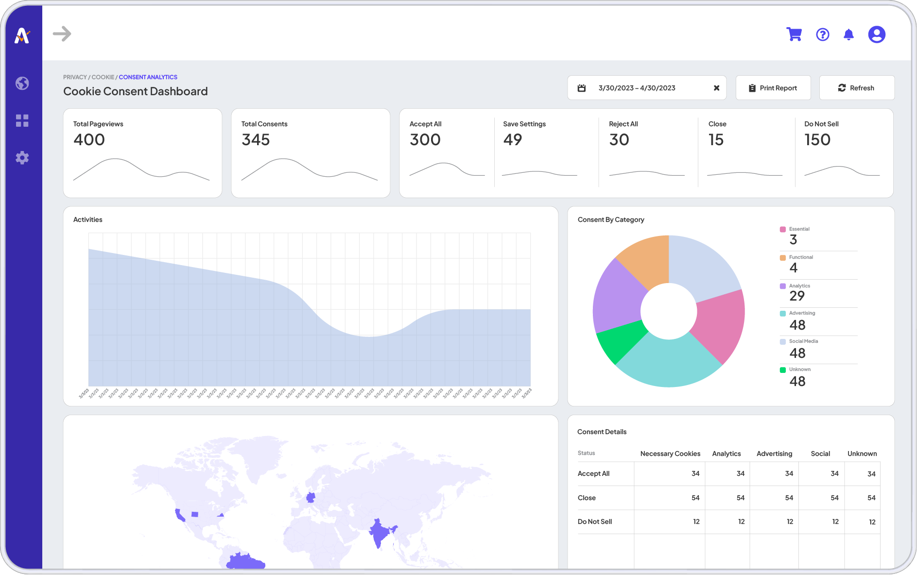
Task: Open settings gear in sidebar
Action: click(x=22, y=158)
